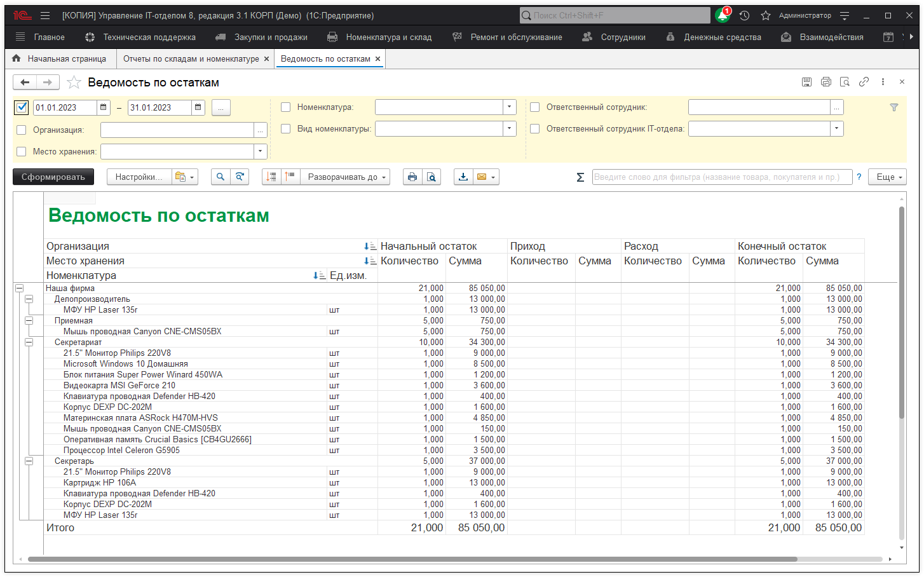Click the report filter search field
Image resolution: width=924 pixels, height=577 pixels.
(721, 177)
